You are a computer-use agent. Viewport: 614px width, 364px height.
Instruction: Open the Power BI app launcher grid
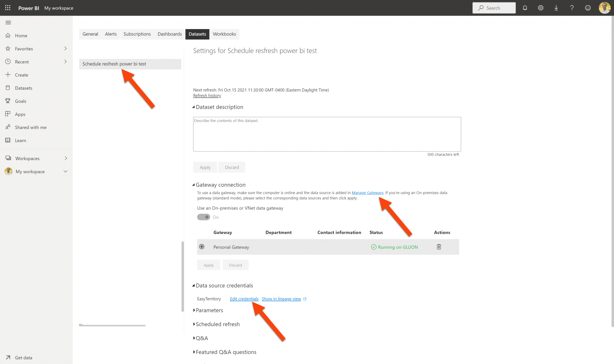pyautogui.click(x=7, y=8)
